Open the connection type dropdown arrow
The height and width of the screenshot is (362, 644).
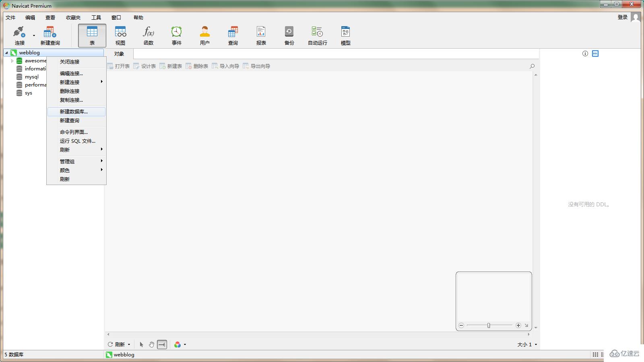[34, 36]
